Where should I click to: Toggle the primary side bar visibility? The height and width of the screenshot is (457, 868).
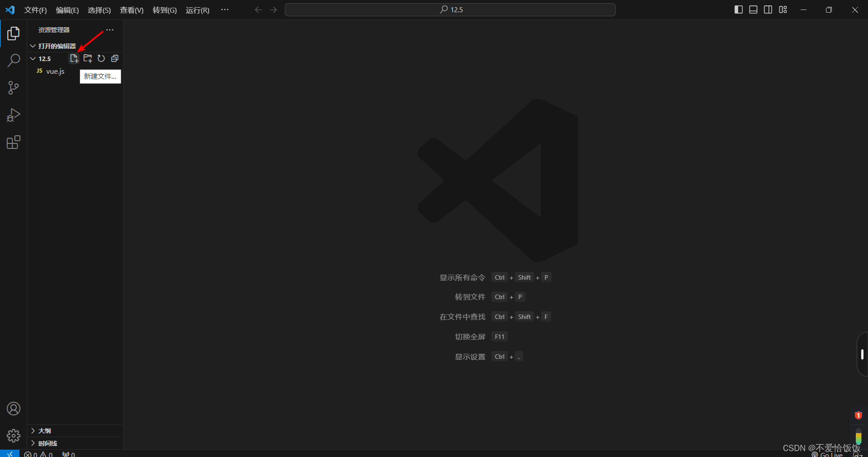click(739, 10)
